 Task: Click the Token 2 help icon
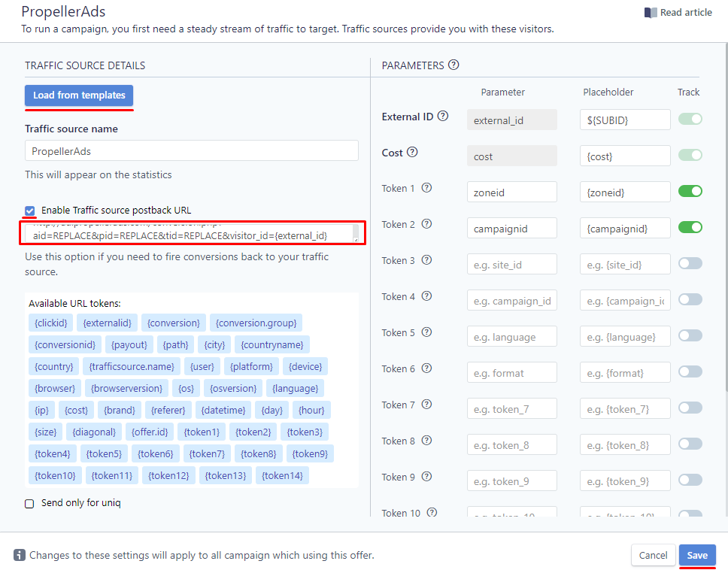click(x=426, y=224)
